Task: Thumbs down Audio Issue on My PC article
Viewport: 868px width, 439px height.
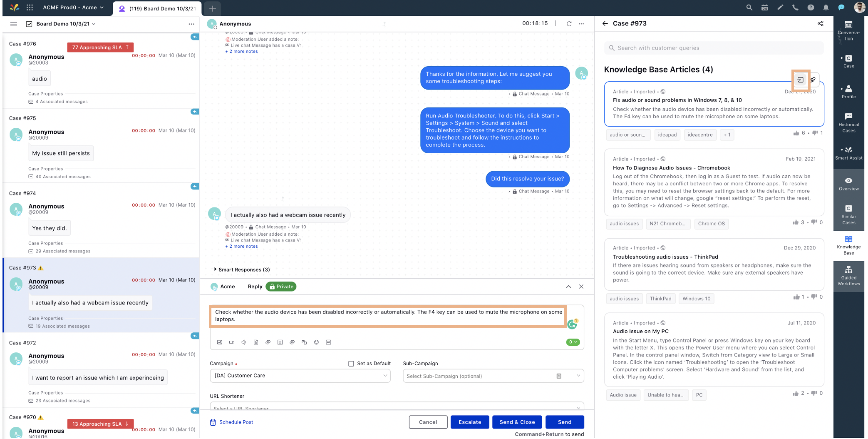Action: [814, 393]
